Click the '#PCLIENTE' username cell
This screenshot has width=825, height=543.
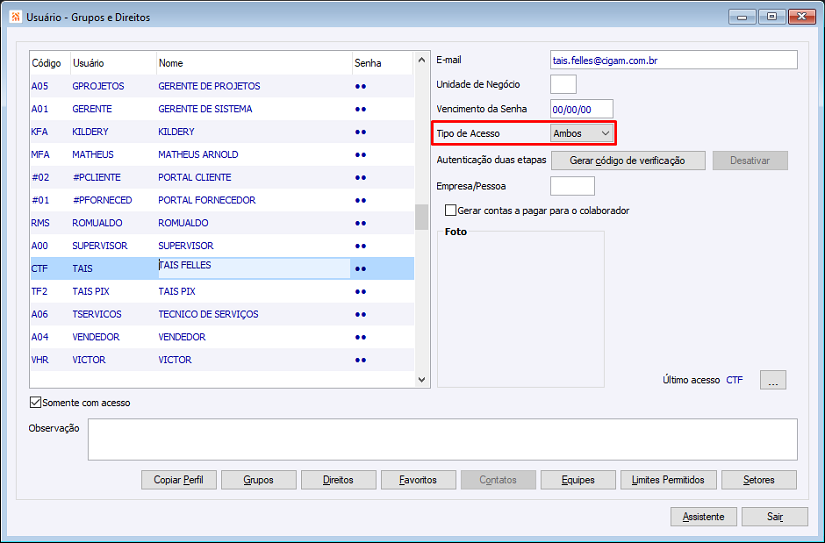coord(96,177)
